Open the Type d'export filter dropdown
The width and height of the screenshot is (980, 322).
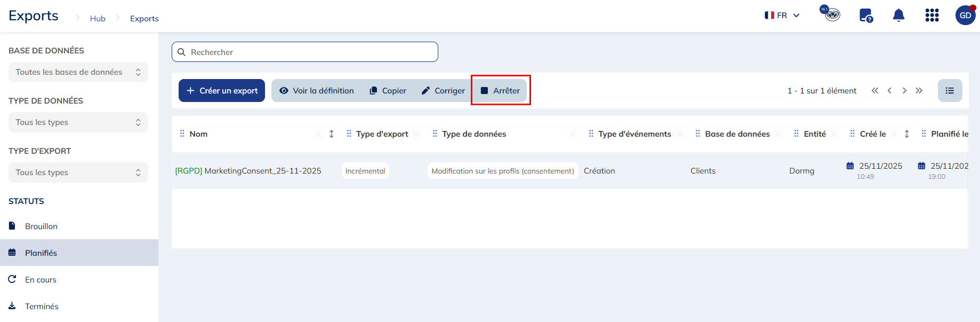pos(78,172)
